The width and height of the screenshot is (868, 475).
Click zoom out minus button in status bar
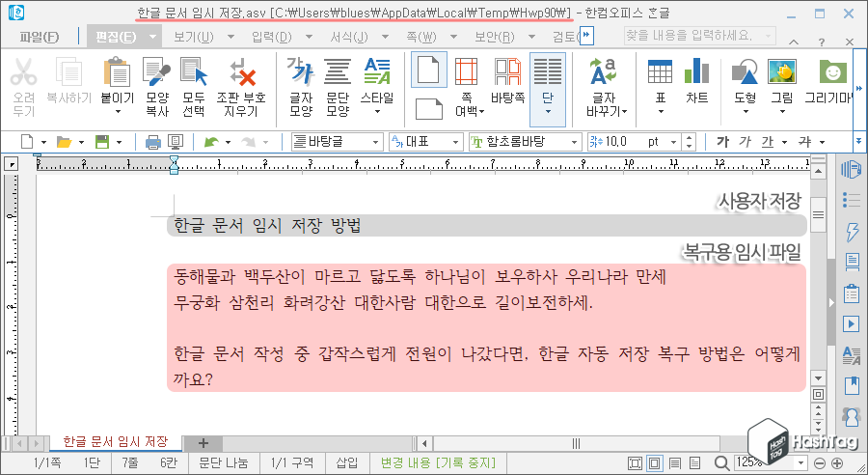[x=820, y=462]
